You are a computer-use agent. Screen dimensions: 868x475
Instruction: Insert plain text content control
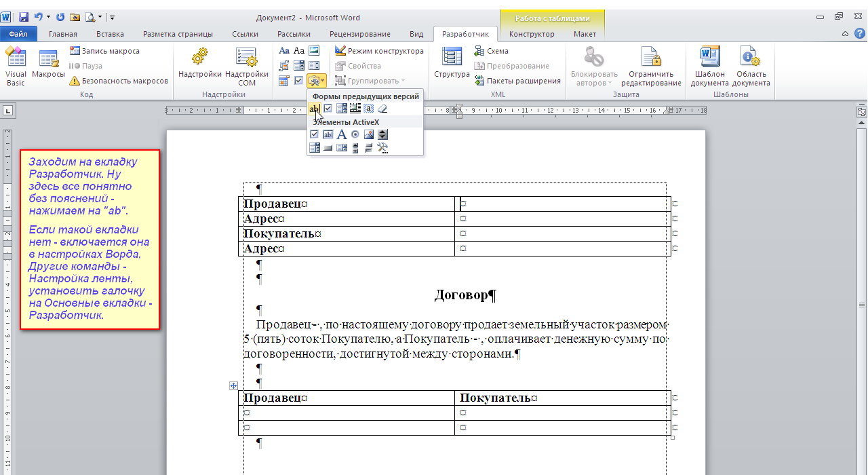(299, 51)
